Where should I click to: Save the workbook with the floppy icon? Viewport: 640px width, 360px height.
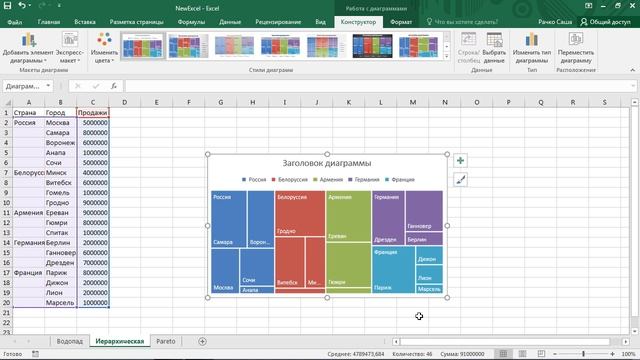pos(7,6)
